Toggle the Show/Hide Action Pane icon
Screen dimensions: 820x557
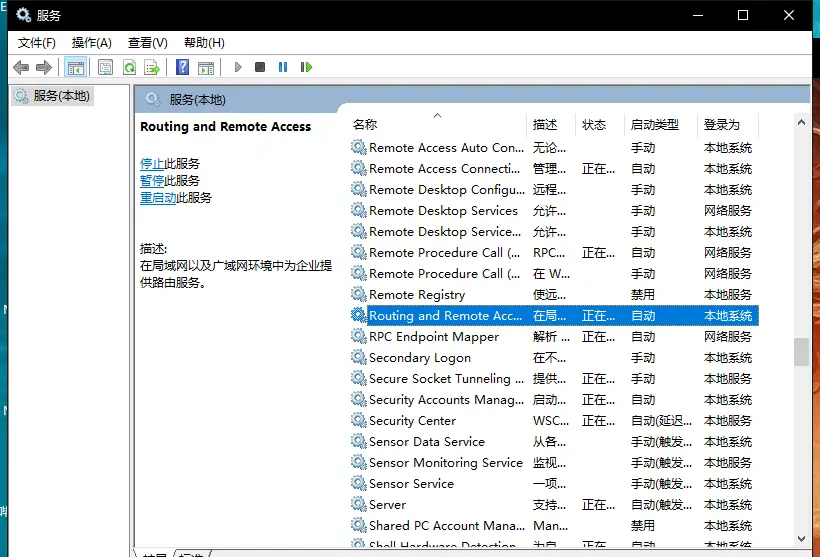(x=206, y=67)
